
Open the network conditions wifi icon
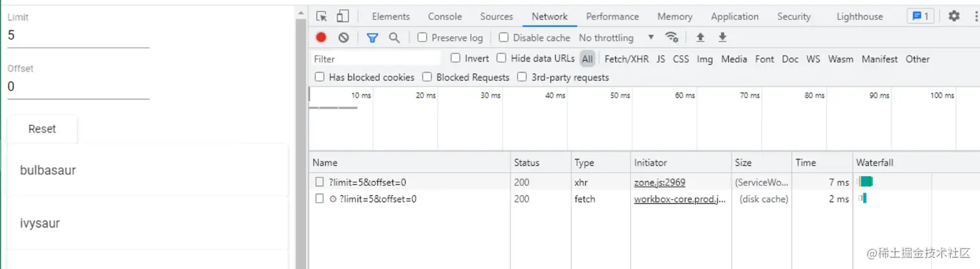672,38
